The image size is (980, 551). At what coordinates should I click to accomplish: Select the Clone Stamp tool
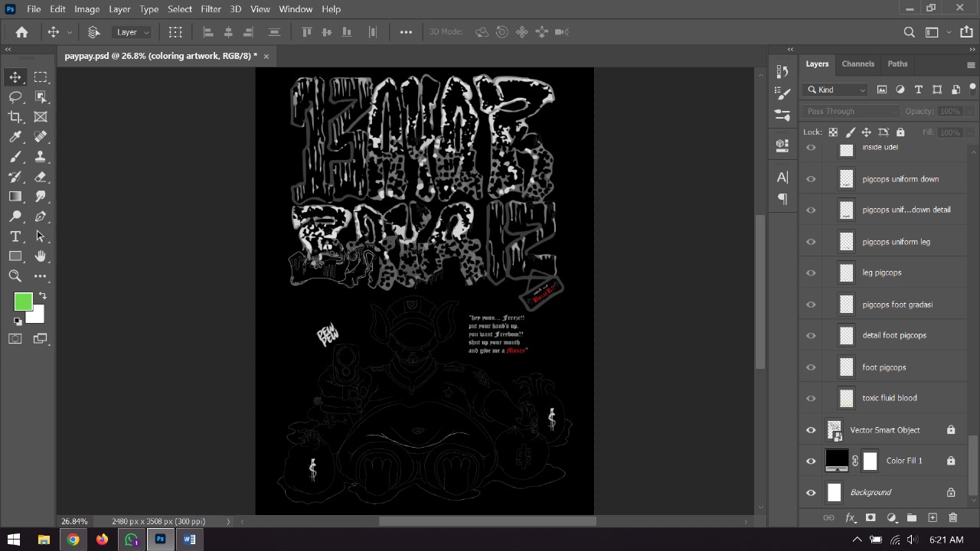coord(41,157)
